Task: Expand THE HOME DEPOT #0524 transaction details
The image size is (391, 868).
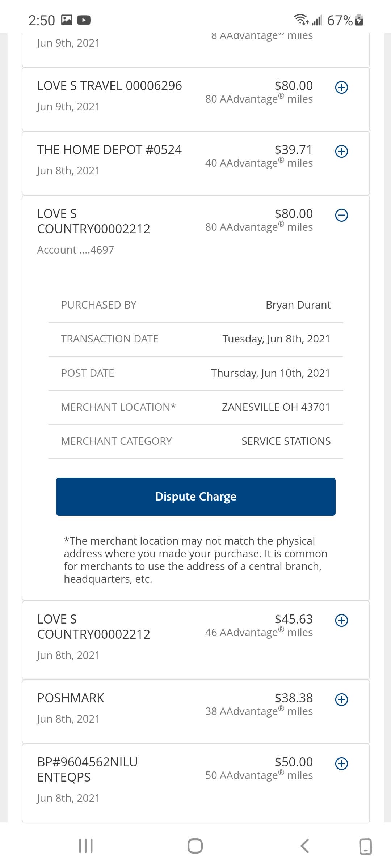Action: point(341,151)
